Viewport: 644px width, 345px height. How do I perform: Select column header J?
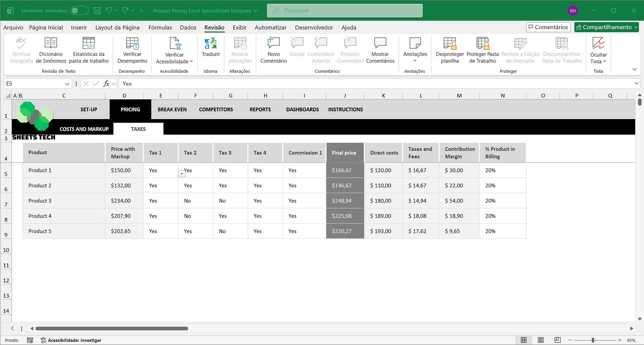tap(345, 96)
